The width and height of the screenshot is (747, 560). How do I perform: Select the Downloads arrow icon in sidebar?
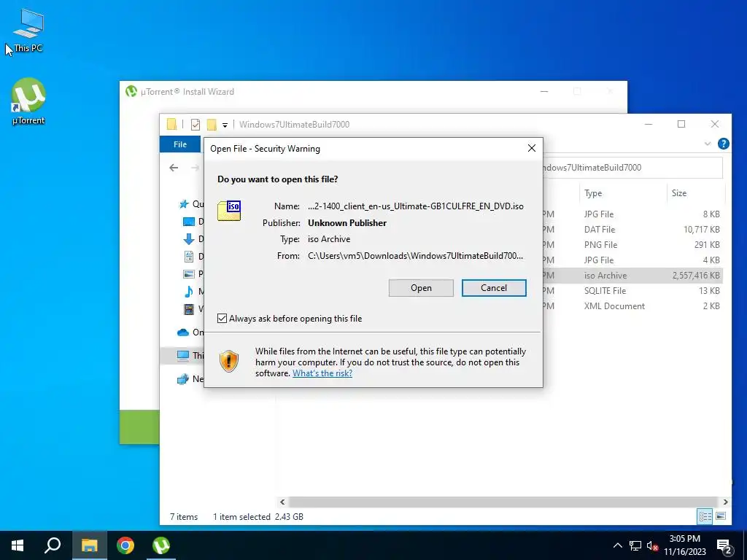[x=189, y=238]
